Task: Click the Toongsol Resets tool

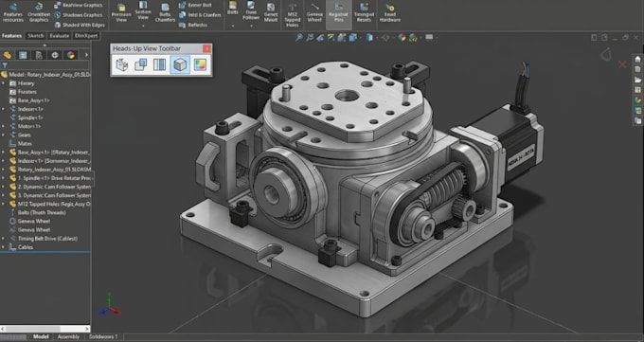Action: click(364, 13)
